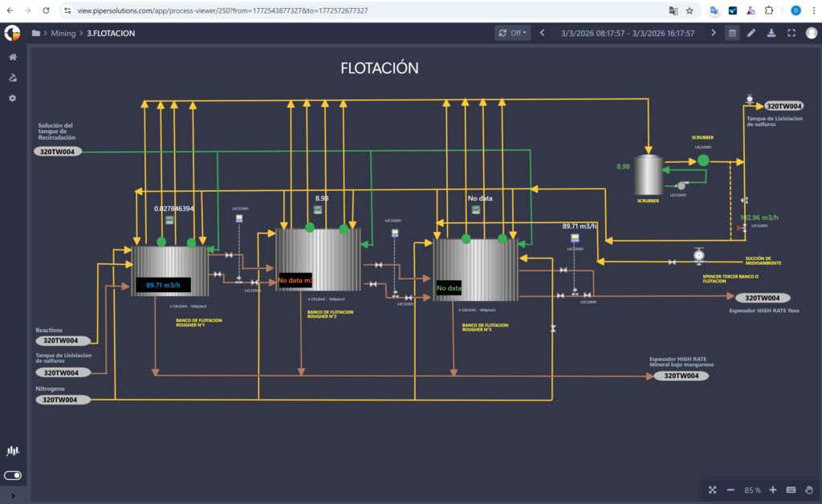Open the charts icon in sidebar
Viewport: 822px width, 504px height.
pos(13,451)
